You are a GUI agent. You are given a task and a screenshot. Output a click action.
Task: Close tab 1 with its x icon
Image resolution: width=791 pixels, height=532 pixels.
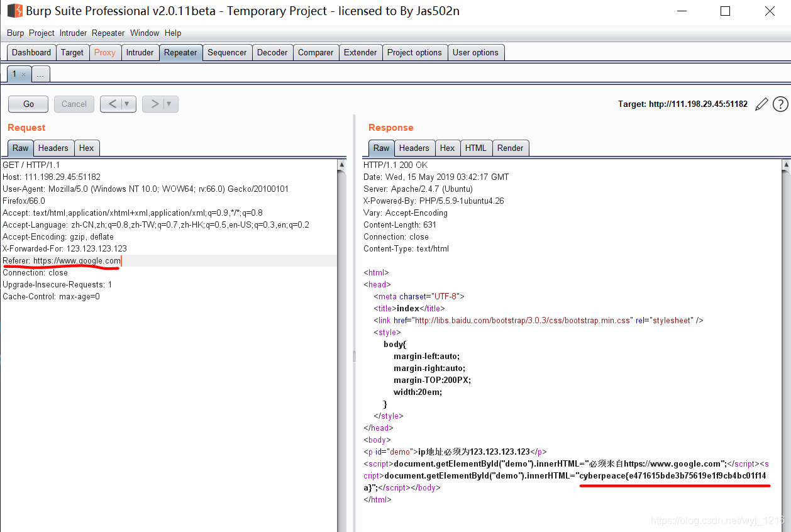pyautogui.click(x=24, y=75)
